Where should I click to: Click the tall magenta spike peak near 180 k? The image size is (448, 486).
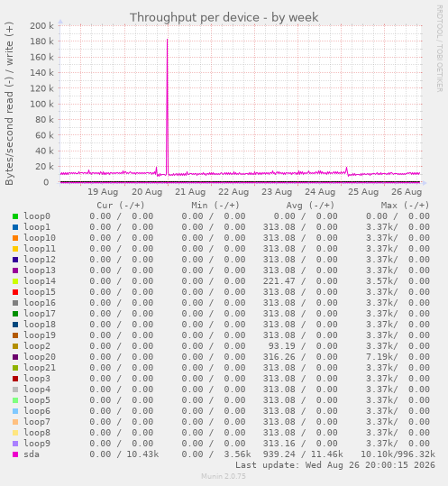pos(168,40)
